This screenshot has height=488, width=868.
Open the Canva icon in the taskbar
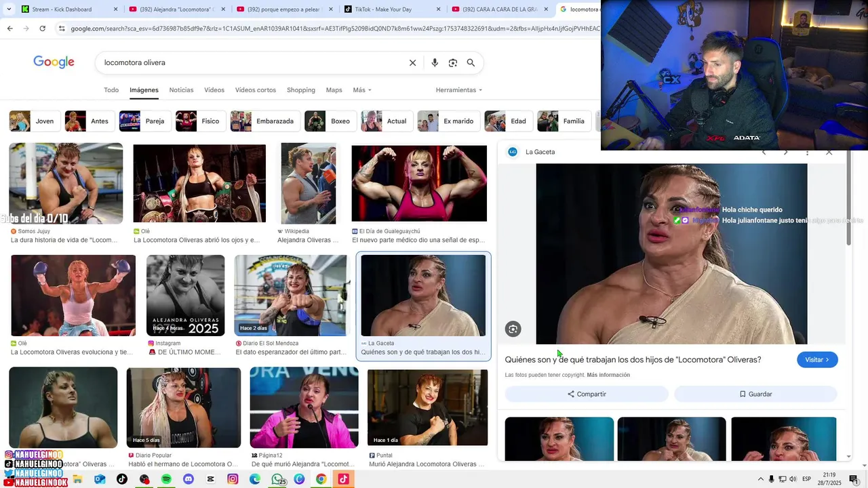pyautogui.click(x=299, y=479)
